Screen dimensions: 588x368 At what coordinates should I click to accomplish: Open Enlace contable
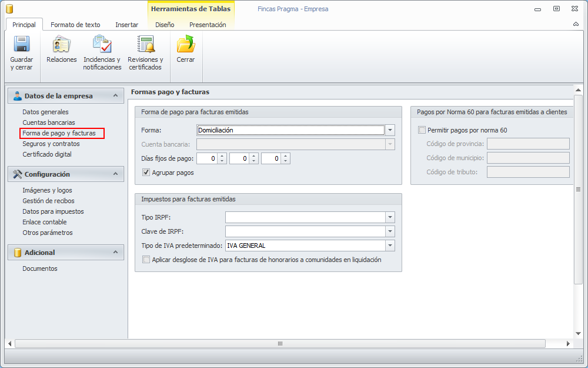click(45, 222)
